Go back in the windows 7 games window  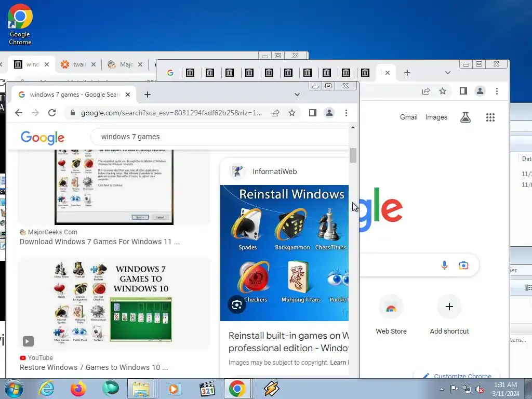coord(19,113)
